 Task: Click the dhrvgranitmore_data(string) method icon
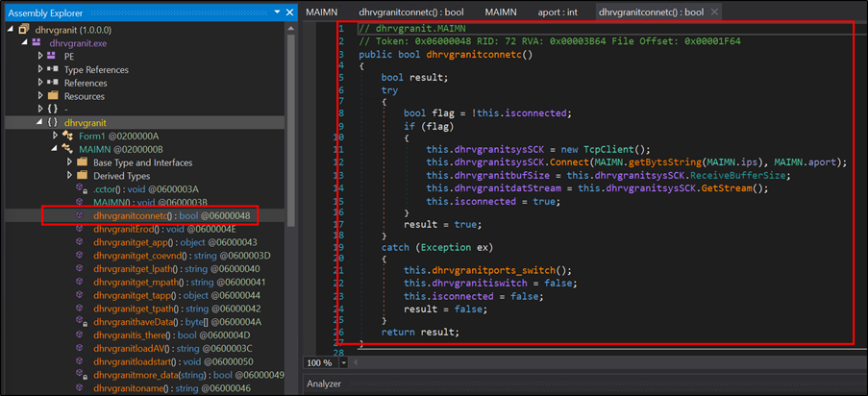click(81, 375)
